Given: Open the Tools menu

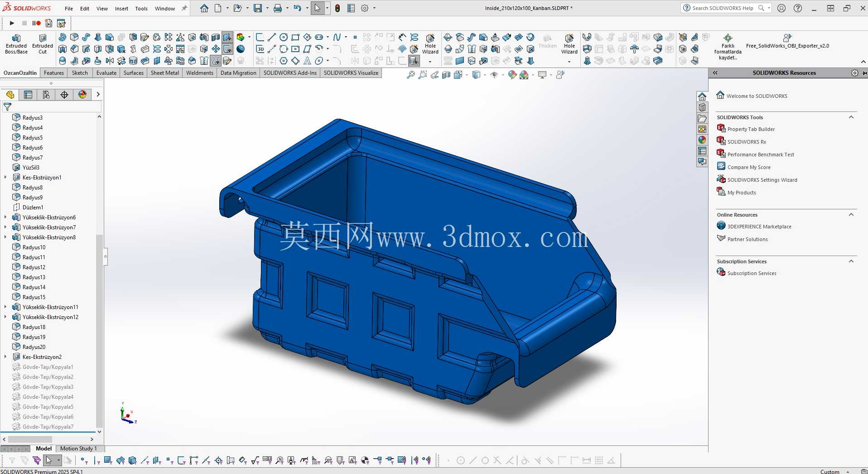Looking at the screenshot, I should click(141, 9).
